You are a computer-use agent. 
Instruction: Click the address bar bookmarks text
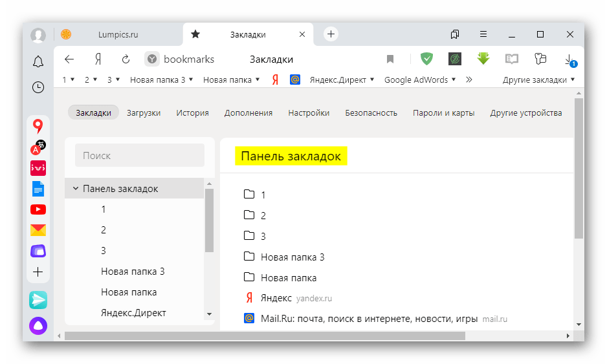click(189, 59)
